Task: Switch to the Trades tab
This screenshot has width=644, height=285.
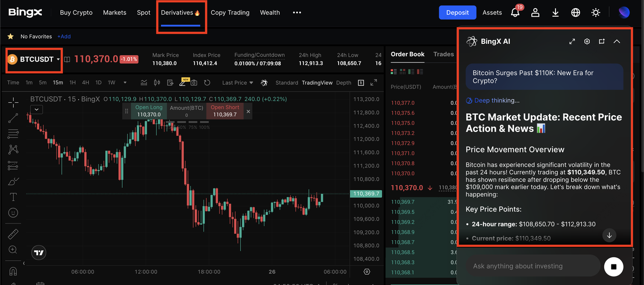Action: (444, 54)
